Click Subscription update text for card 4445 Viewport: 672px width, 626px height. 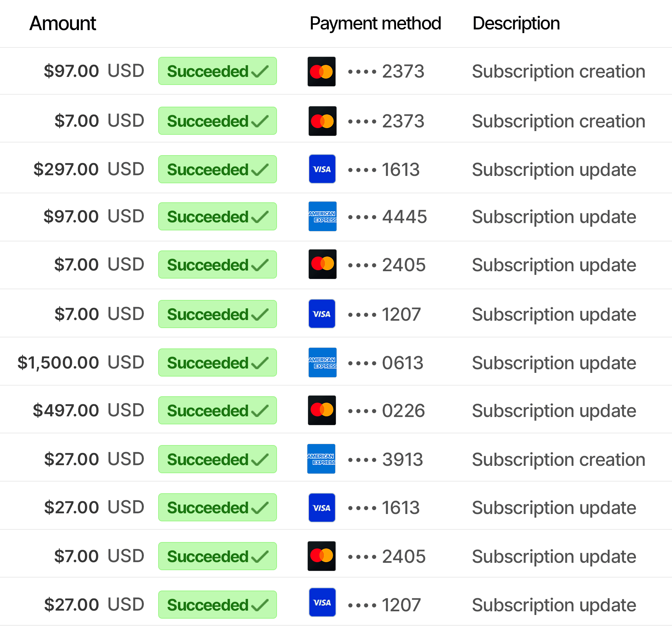[x=554, y=217]
